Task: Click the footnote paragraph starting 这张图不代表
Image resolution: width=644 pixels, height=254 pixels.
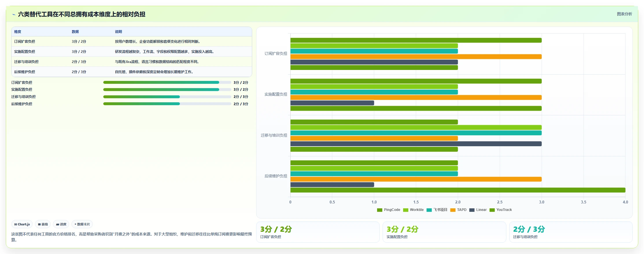Action: click(x=132, y=237)
